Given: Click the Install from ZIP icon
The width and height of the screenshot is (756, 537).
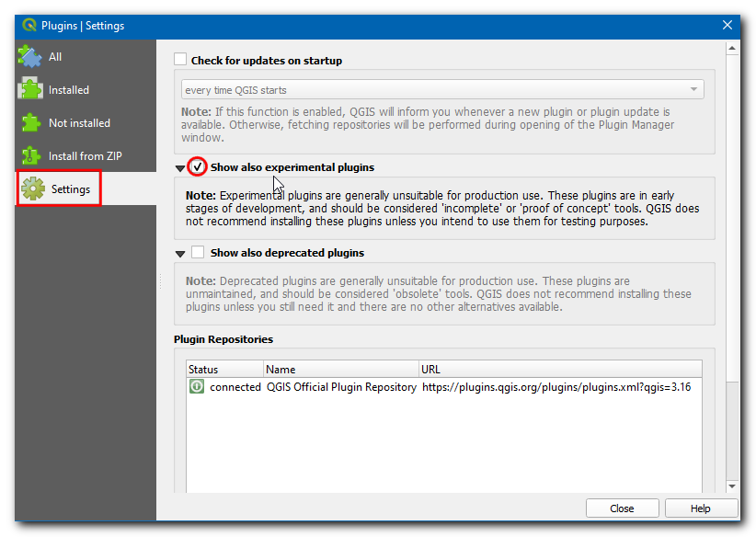Looking at the screenshot, I should coord(31,155).
